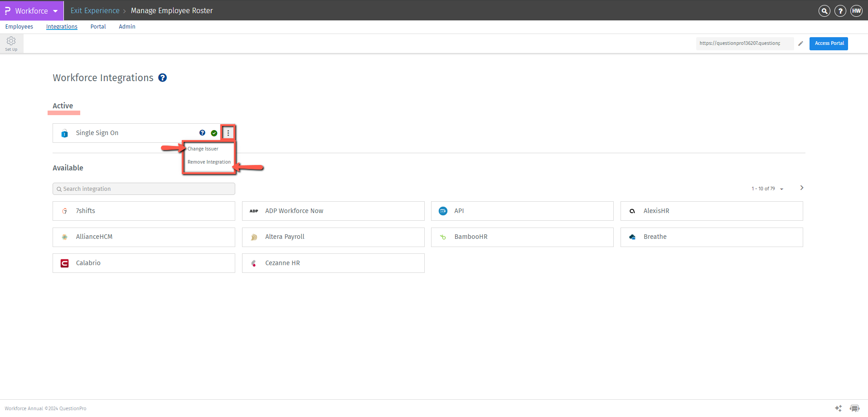Switch to the Integrations tab
This screenshot has height=417, width=868.
(x=62, y=27)
